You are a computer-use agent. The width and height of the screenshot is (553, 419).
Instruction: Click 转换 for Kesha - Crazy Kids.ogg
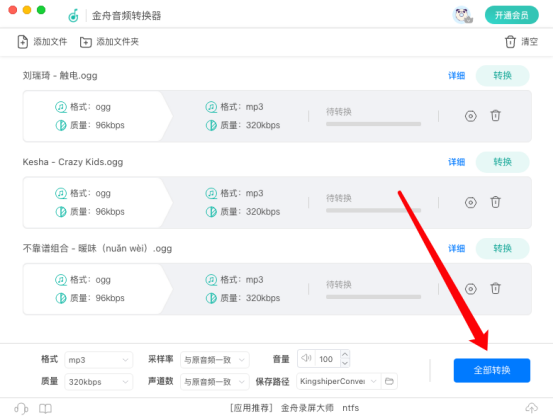(502, 162)
